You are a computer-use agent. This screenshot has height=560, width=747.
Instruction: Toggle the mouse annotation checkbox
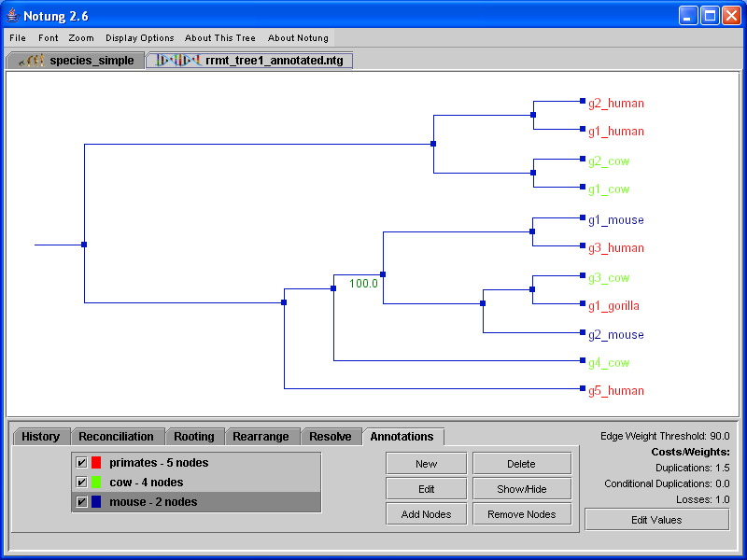[x=81, y=502]
